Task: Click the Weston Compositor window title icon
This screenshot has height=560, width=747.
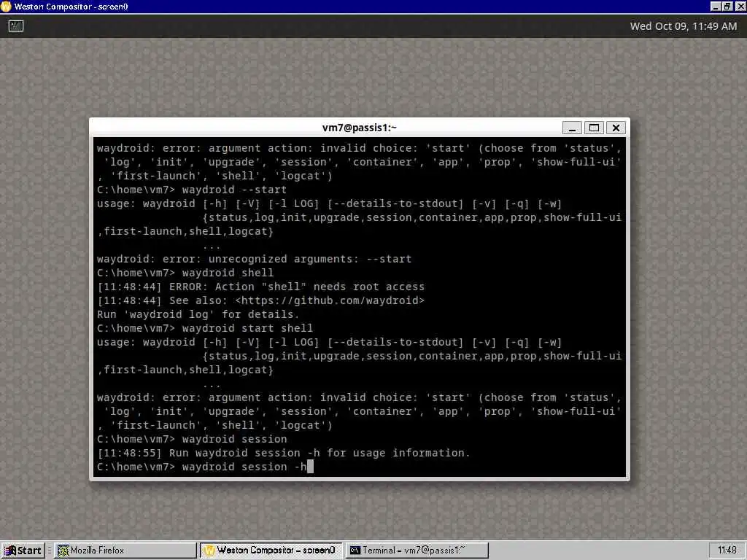Action: tap(6, 7)
